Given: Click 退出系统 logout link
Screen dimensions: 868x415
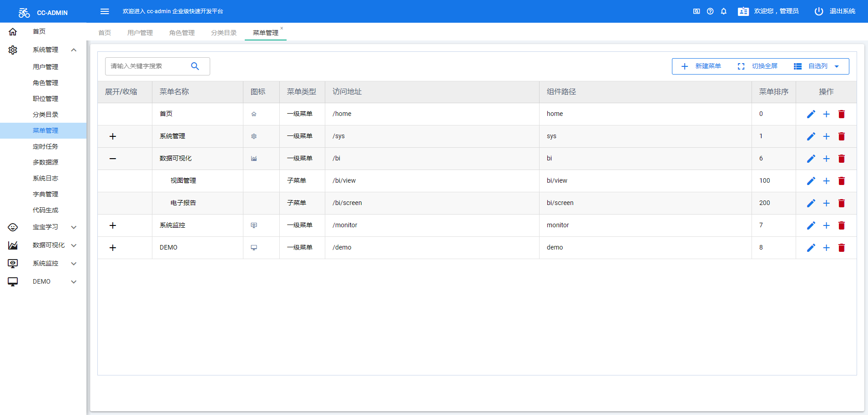Looking at the screenshot, I should tap(843, 11).
